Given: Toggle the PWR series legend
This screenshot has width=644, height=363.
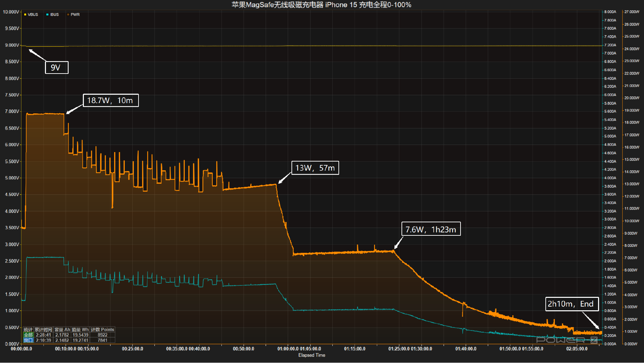Looking at the screenshot, I should coord(75,14).
